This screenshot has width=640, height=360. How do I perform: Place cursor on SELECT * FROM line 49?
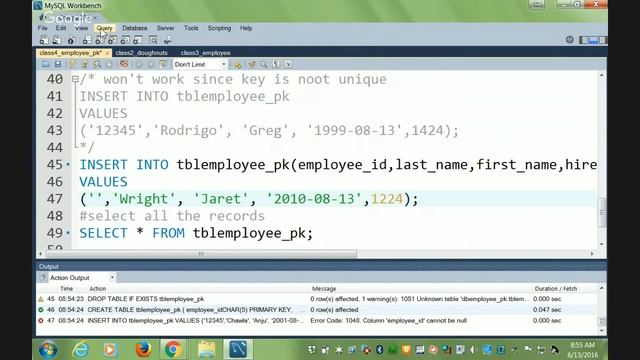pyautogui.click(x=196, y=233)
